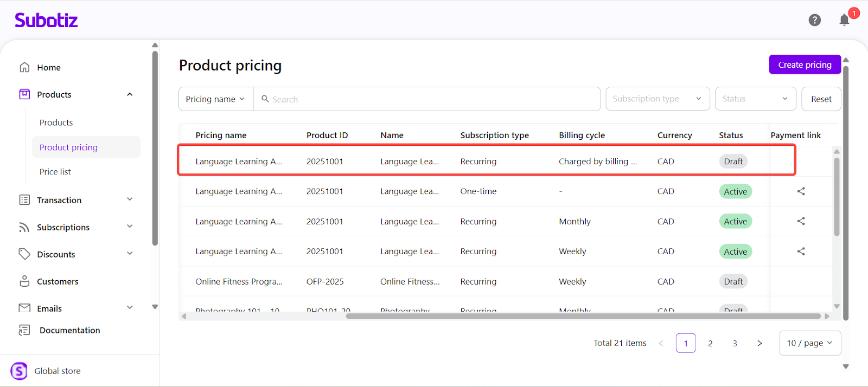Go to page 2 of results
Viewport: 868px width, 387px height.
710,343
